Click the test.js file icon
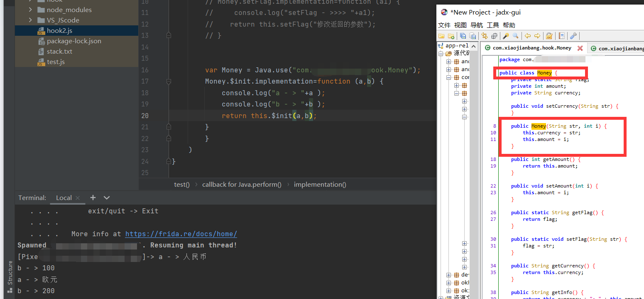The image size is (644, 299). coord(41,62)
